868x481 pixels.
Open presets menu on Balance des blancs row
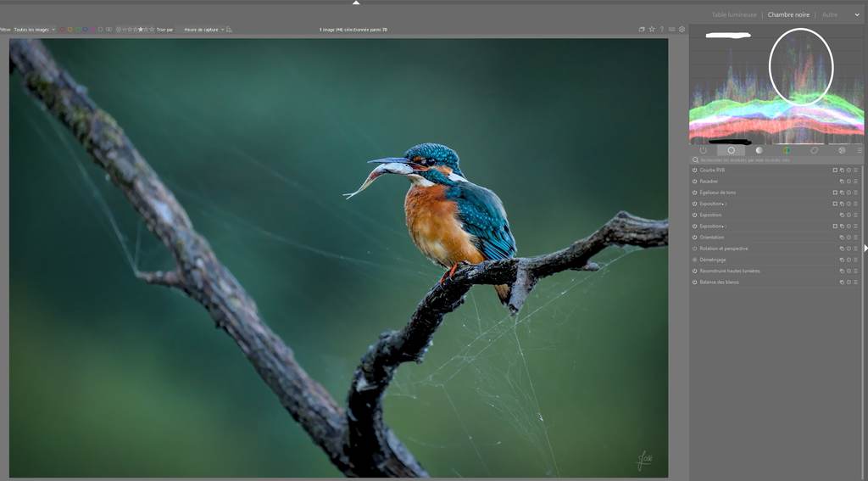coord(855,282)
